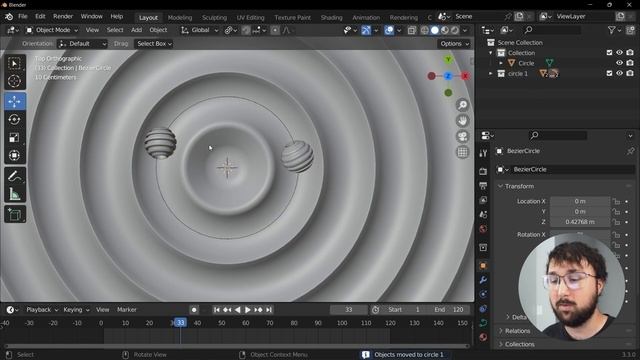Screen dimensions: 640x360
Task: Select rendered viewport shading
Action: pos(455,30)
